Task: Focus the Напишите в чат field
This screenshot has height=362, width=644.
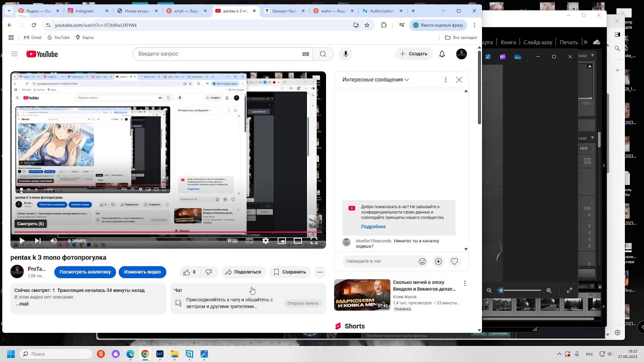Action: tap(380, 261)
